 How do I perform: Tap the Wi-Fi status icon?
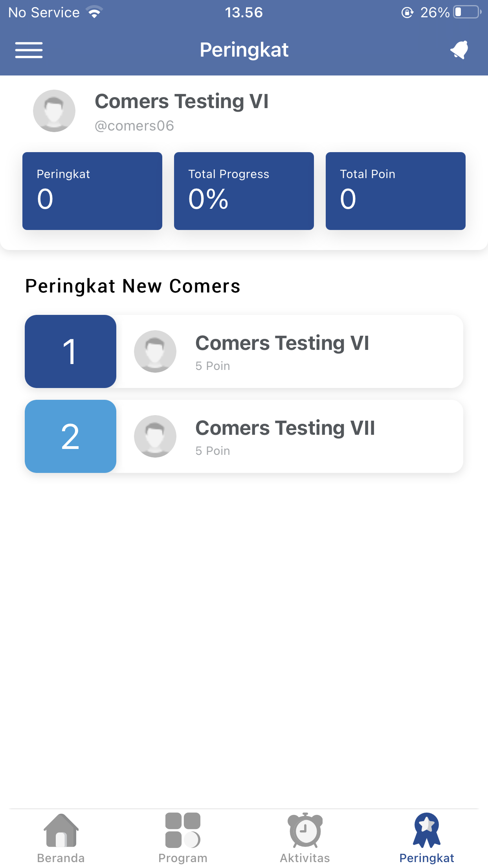[94, 13]
